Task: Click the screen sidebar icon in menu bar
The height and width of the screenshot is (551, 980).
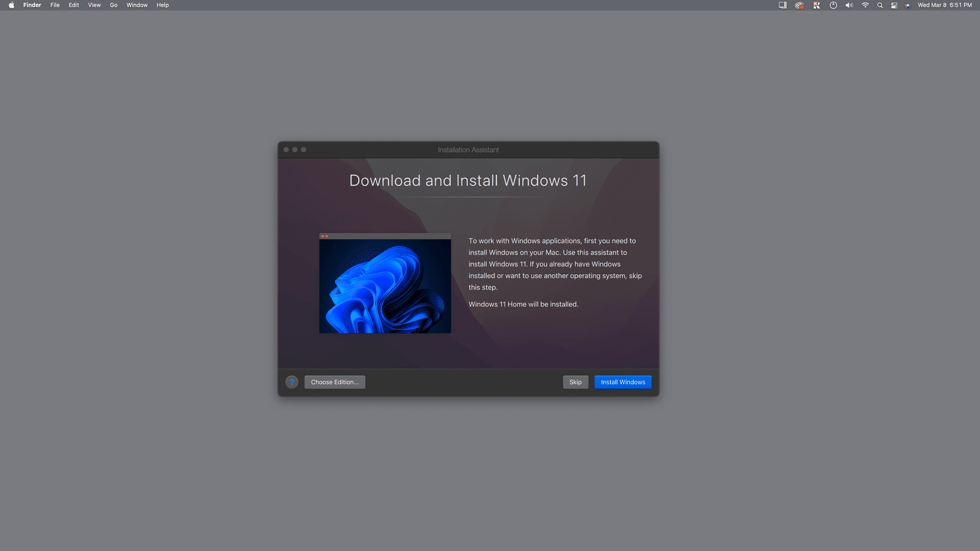Action: [783, 5]
